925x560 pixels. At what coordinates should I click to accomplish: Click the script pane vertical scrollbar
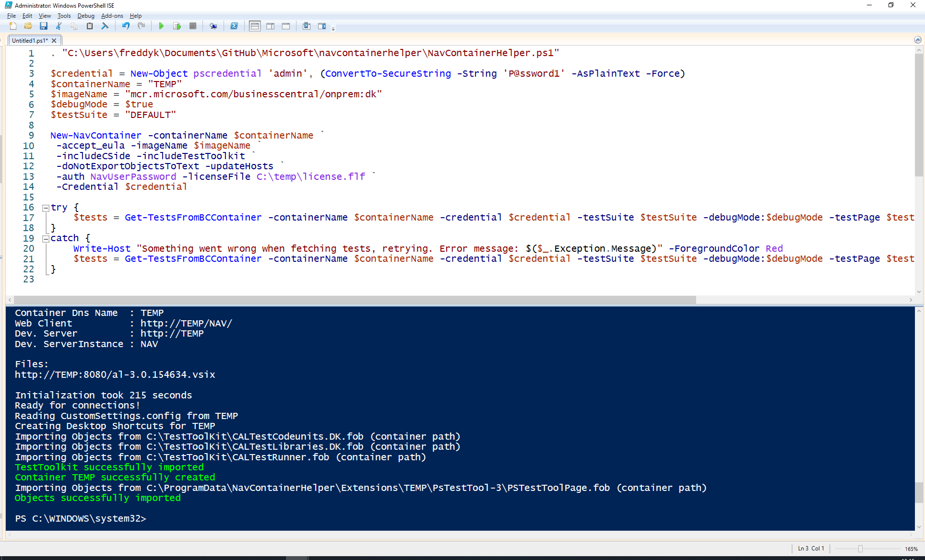pos(919,114)
